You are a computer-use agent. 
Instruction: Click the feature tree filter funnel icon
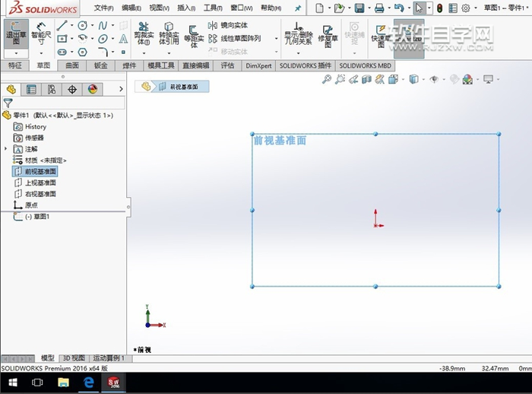(x=8, y=103)
